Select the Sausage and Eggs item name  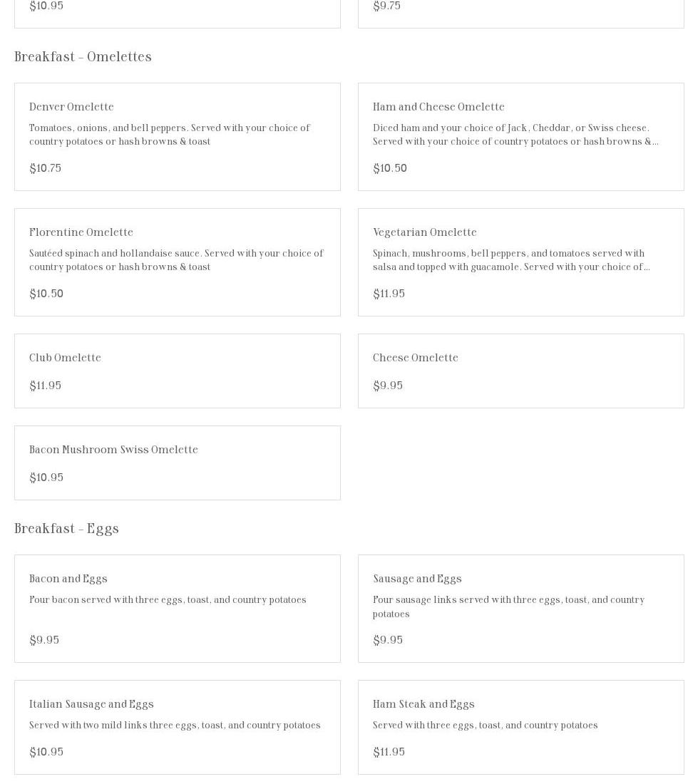417,579
